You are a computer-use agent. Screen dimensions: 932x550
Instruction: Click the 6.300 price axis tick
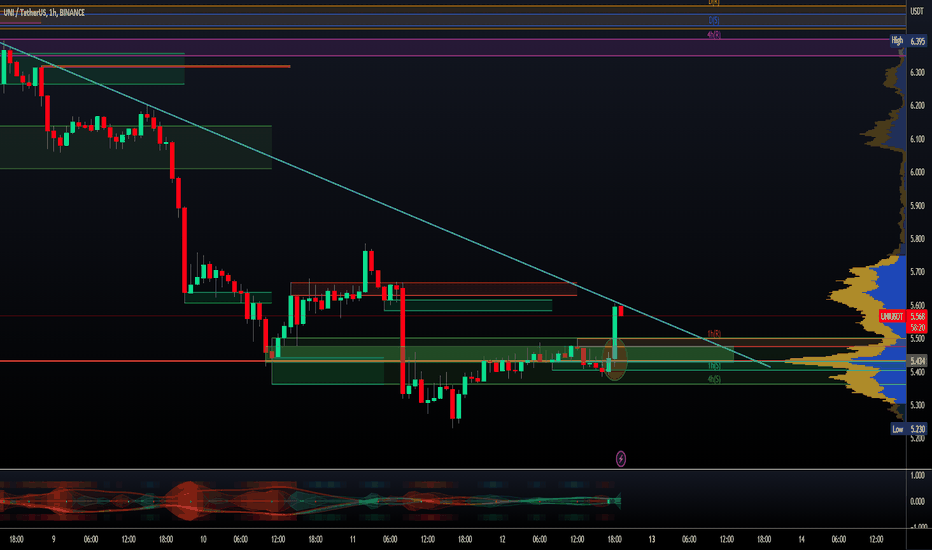pos(917,73)
